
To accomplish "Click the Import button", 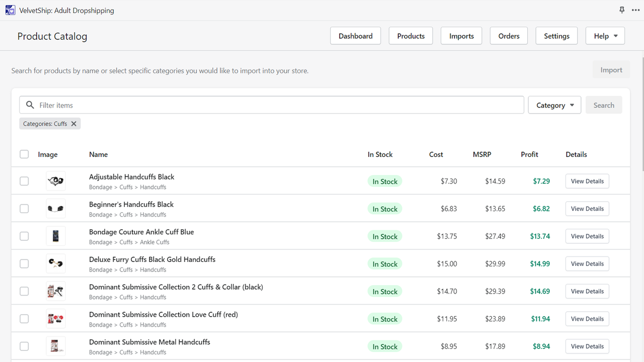I will tap(611, 70).
